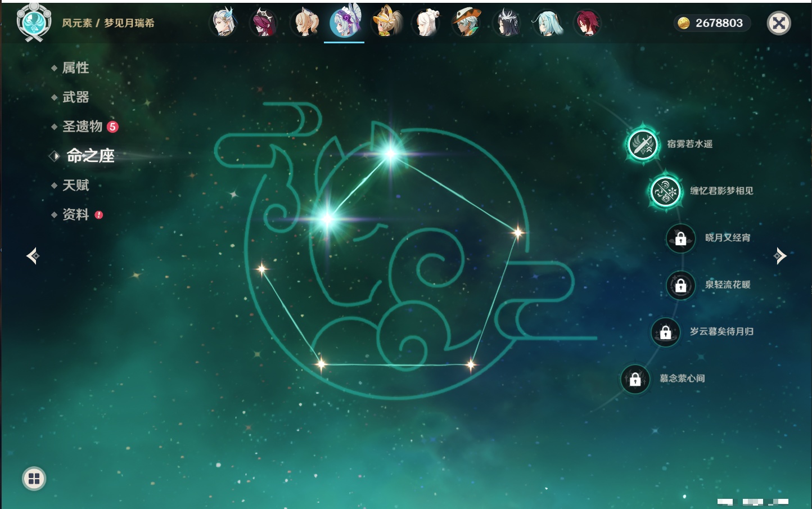Select the white-haired avatar with hair buns
This screenshot has height=509, width=812.
(427, 23)
